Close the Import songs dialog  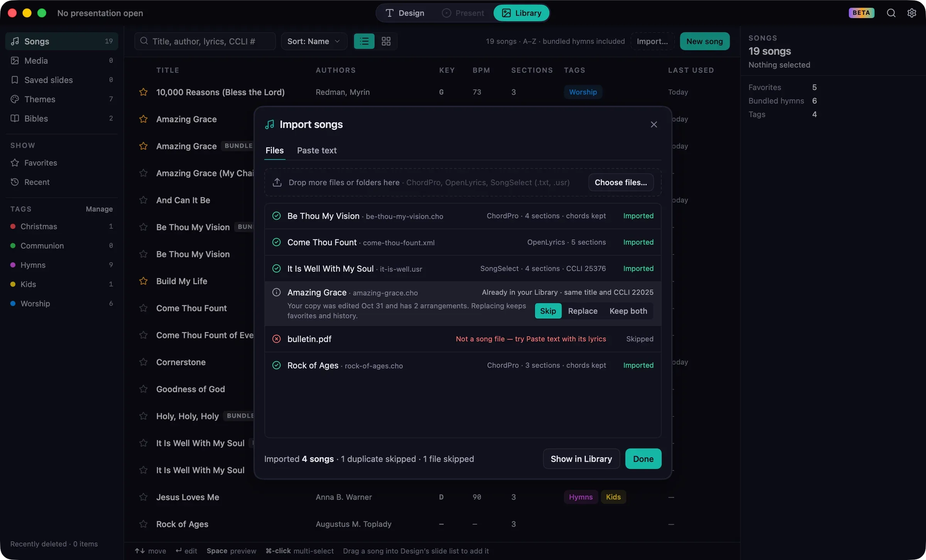coord(654,125)
